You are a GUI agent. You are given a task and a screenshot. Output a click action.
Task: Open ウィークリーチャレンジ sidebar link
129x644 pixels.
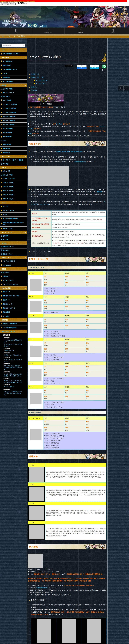tap(11, 284)
